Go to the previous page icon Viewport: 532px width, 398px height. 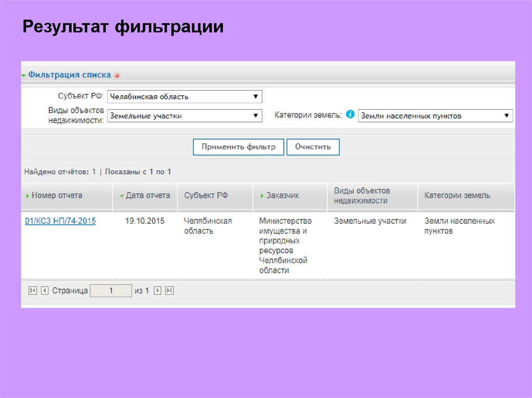click(44, 291)
